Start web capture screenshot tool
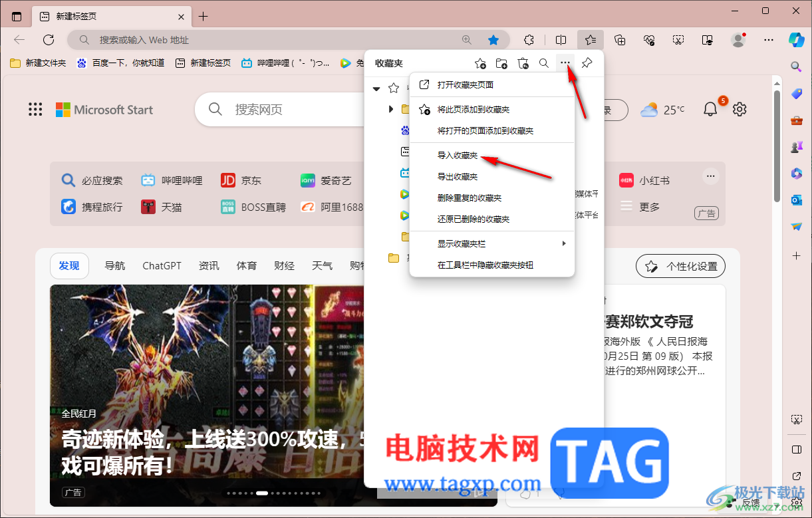Viewport: 812px width, 518px height. pos(678,40)
